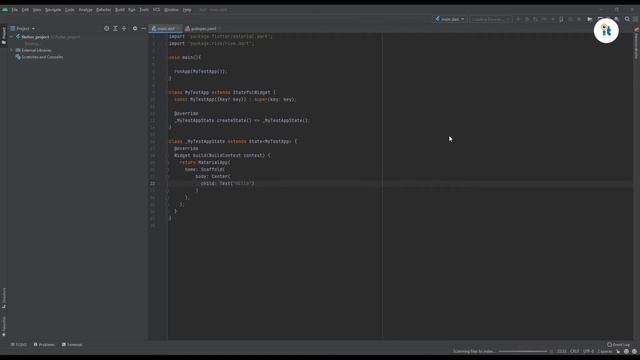Open the View menu

(x=37, y=9)
